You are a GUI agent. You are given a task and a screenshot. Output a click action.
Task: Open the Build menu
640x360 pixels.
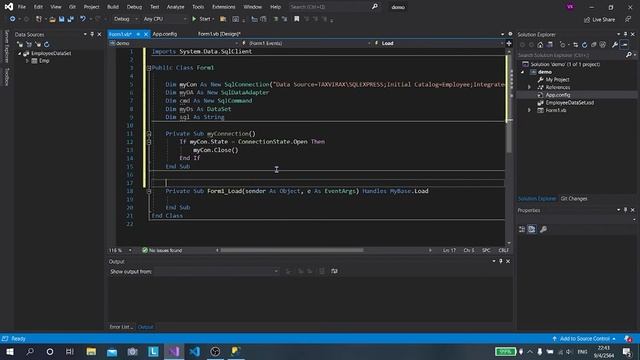pyautogui.click(x=113, y=7)
